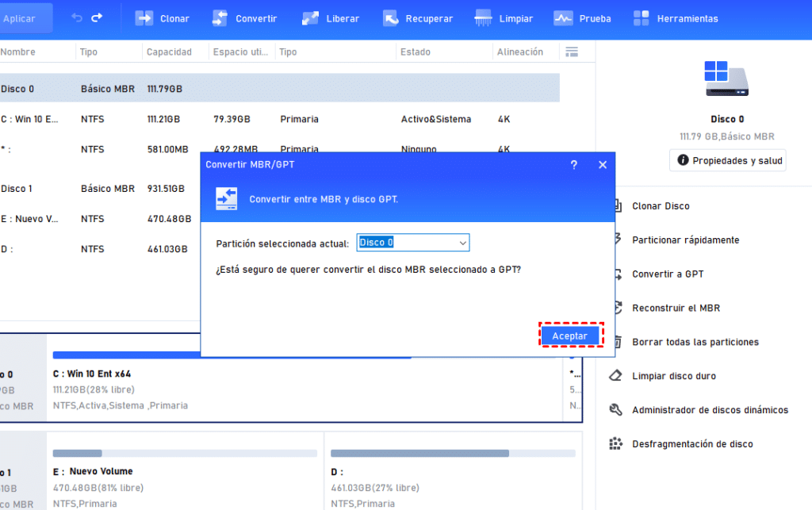This screenshot has width=812, height=510.
Task: Click 79.39GB used space cell
Action: click(232, 119)
